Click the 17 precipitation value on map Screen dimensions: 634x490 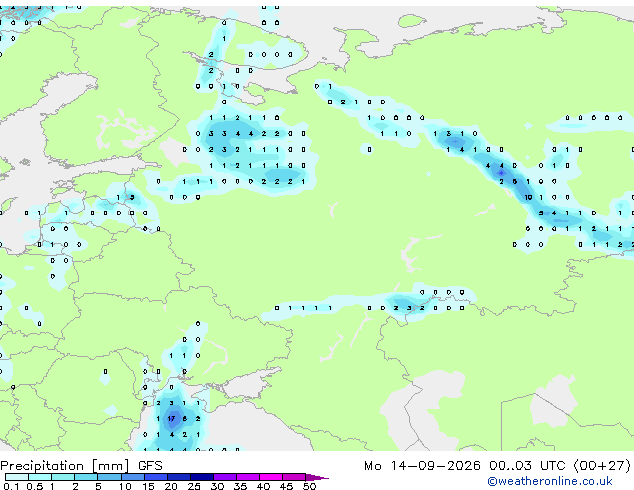point(171,418)
